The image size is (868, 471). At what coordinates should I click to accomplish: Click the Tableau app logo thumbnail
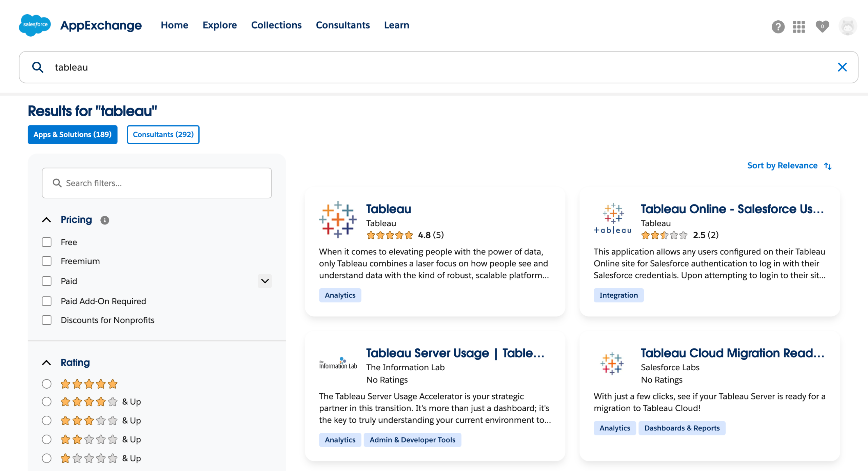tap(338, 220)
